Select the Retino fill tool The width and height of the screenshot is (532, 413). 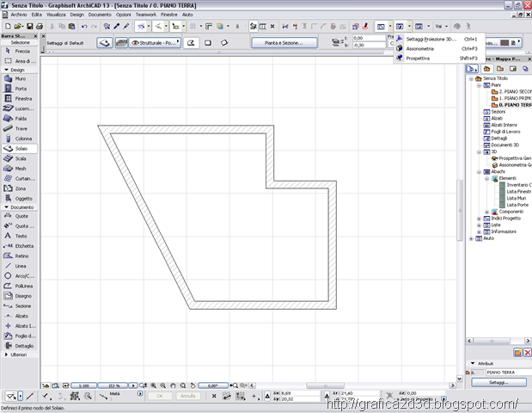20,256
